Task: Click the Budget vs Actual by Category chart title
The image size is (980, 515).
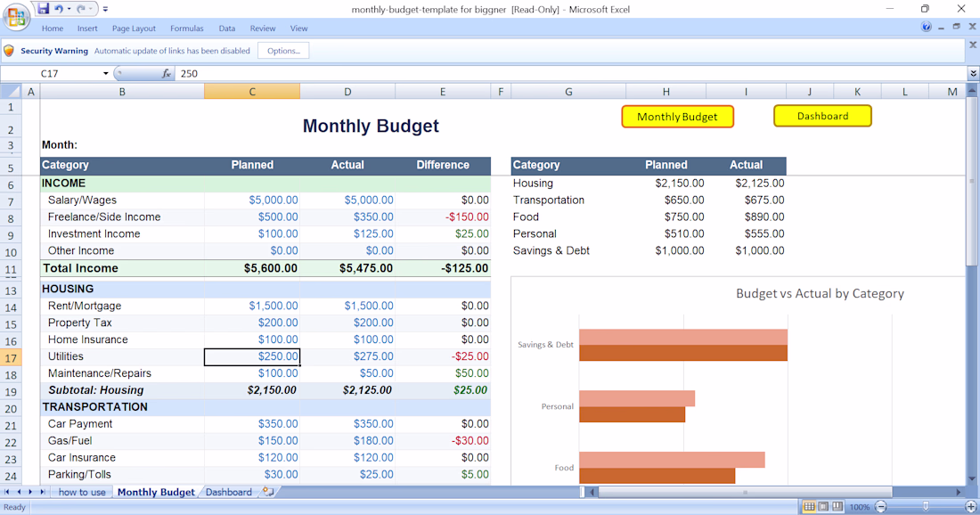Action: (820, 293)
